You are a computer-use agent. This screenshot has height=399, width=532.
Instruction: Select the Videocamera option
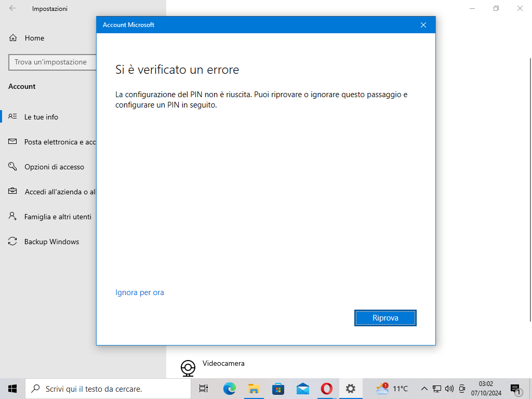pos(223,363)
